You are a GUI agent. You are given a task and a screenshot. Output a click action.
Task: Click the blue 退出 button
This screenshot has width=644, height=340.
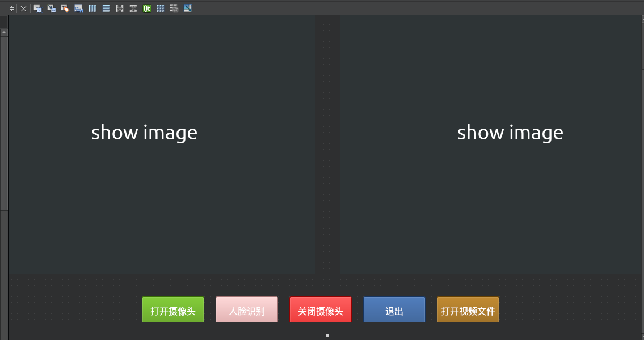[394, 309]
